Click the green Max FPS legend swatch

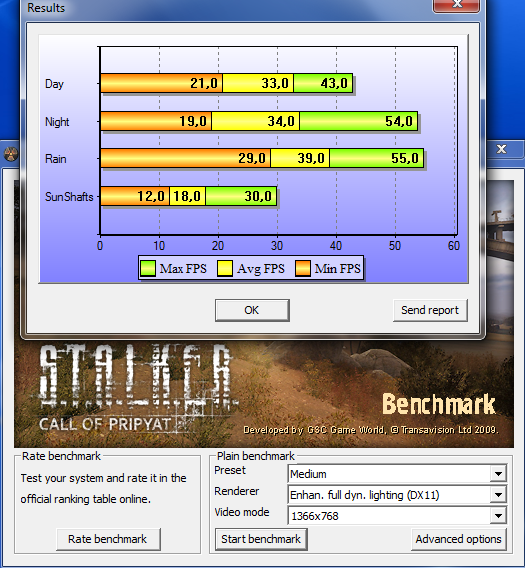coord(148,268)
